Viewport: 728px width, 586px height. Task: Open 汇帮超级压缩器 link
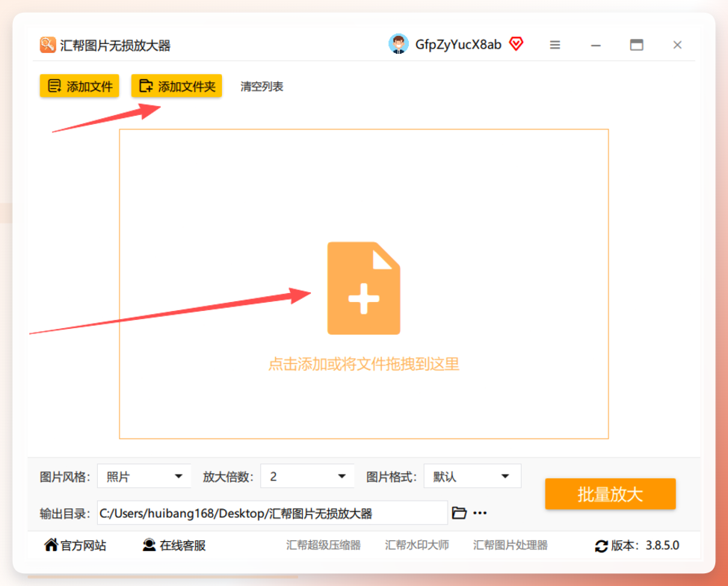pyautogui.click(x=324, y=545)
